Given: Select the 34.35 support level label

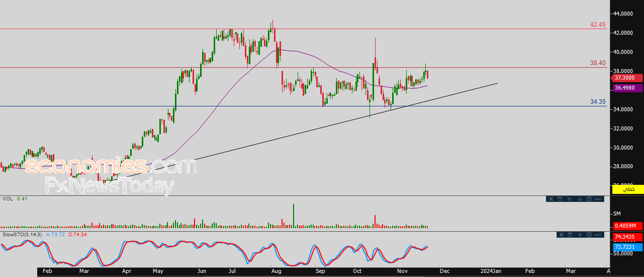Looking at the screenshot, I should click(x=598, y=102).
